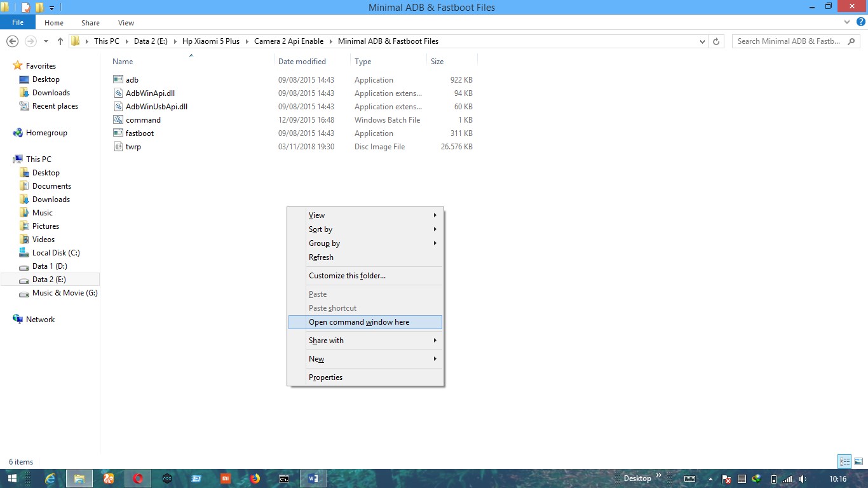Open the Command Prompt taskbar icon
The width and height of the screenshot is (868, 488).
click(284, 478)
